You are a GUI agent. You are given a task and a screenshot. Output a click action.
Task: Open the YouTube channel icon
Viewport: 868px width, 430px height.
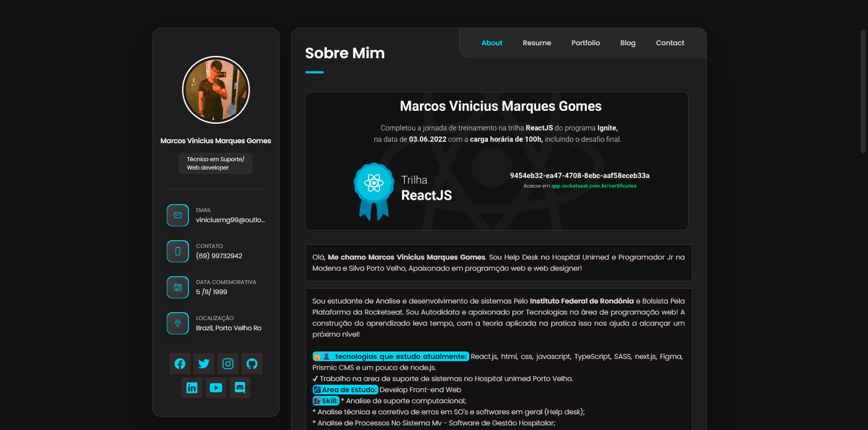(216, 388)
